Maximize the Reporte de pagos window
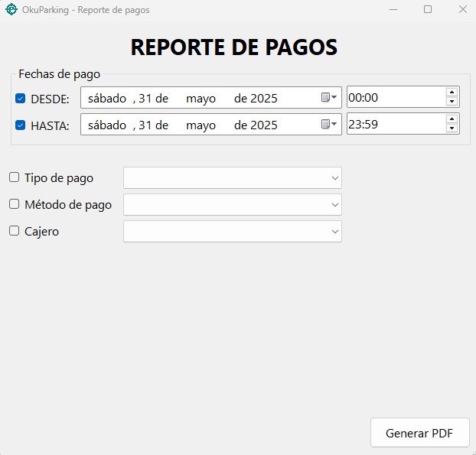 click(x=428, y=10)
